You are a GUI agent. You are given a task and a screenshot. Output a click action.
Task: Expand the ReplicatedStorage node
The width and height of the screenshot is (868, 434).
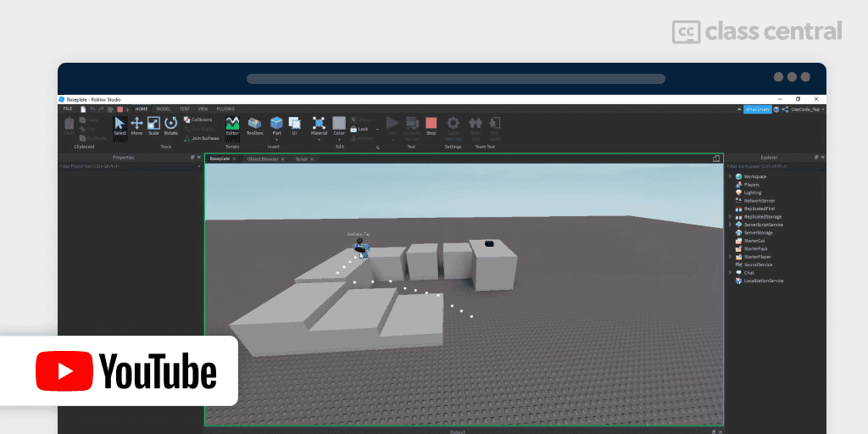[x=730, y=217]
